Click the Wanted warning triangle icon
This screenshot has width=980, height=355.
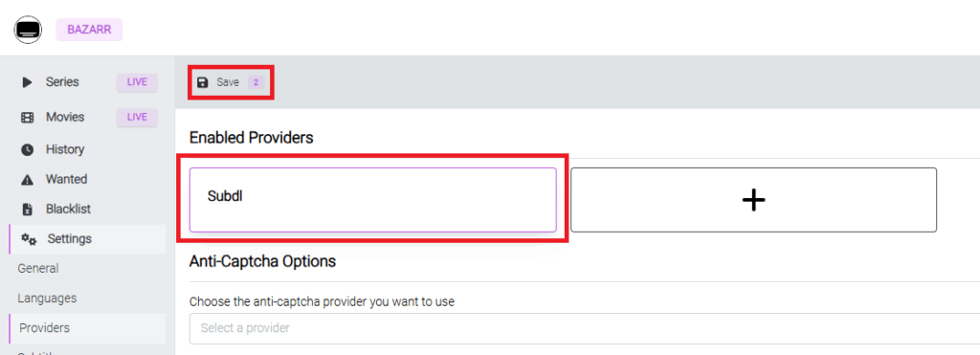(27, 180)
